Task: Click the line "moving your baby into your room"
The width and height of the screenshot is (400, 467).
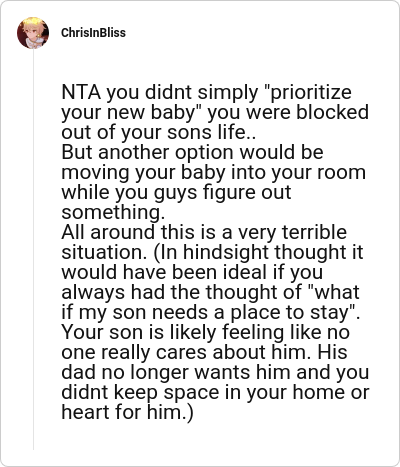Action: (213, 172)
